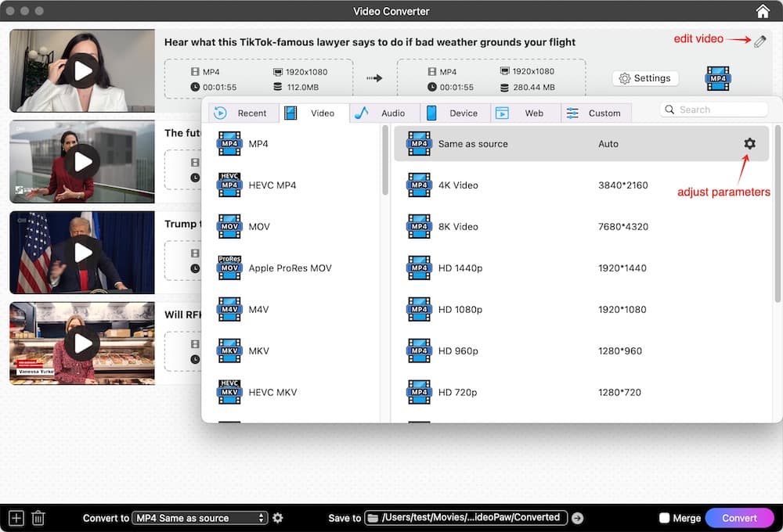This screenshot has height=532, width=783.
Task: Choose the HEVC MP4 format
Action: pos(258,185)
